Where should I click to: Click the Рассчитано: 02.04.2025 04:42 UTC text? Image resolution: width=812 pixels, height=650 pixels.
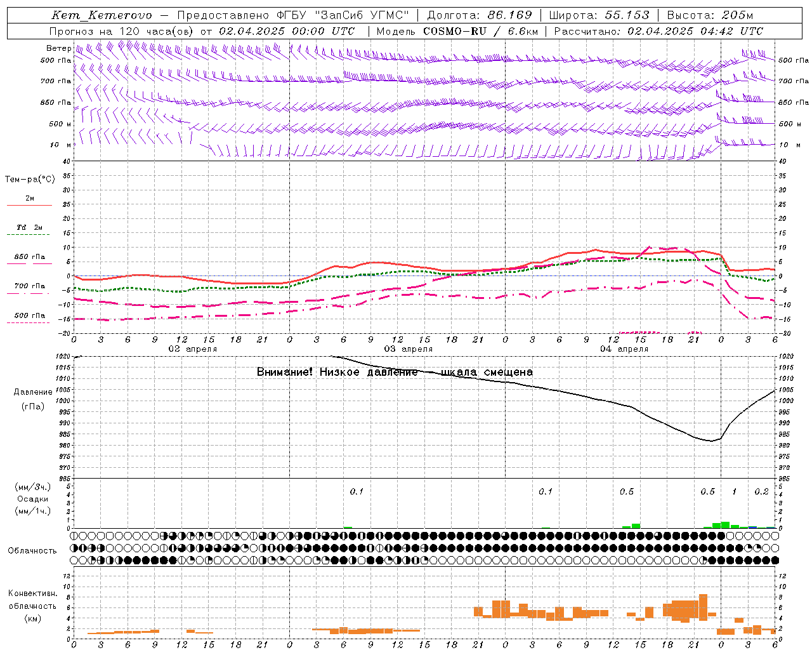pos(658,31)
